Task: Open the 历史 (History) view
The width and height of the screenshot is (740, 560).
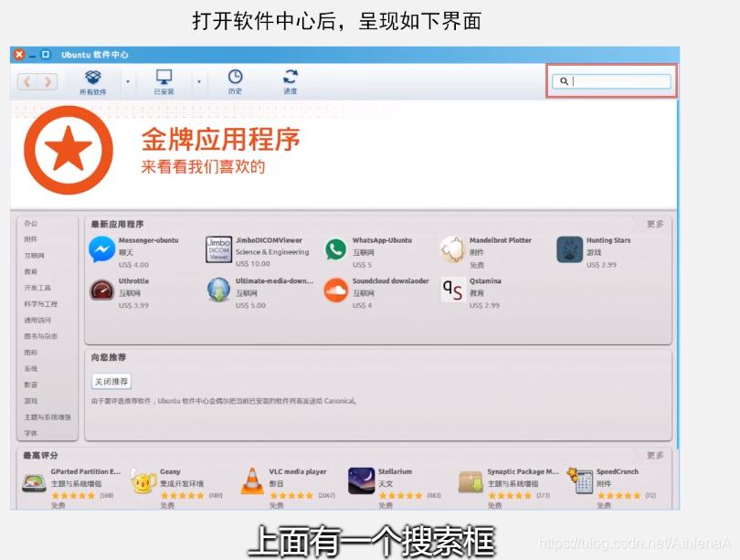Action: coord(235,82)
